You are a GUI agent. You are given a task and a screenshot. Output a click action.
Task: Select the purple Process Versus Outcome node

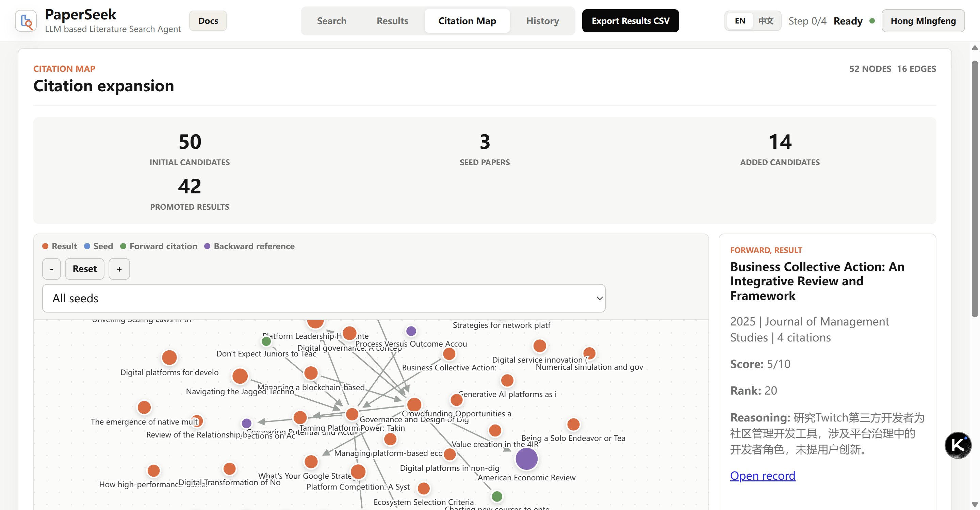pyautogui.click(x=411, y=331)
